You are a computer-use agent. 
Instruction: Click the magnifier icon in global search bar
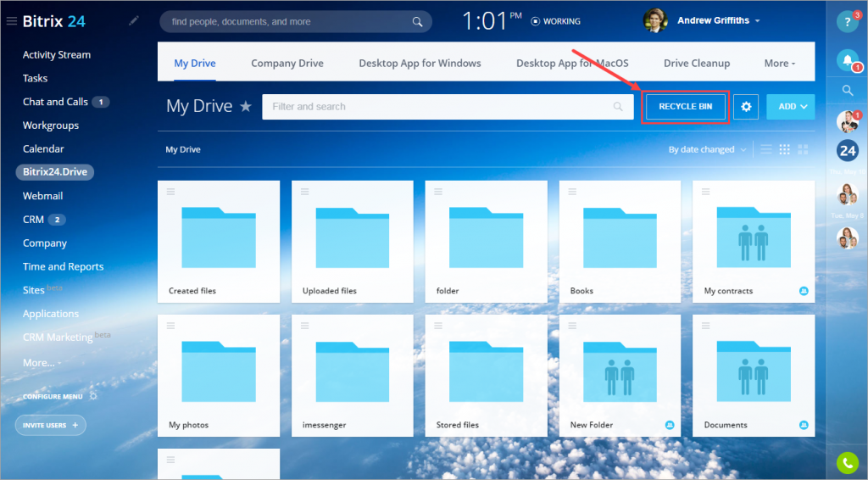pyautogui.click(x=417, y=21)
